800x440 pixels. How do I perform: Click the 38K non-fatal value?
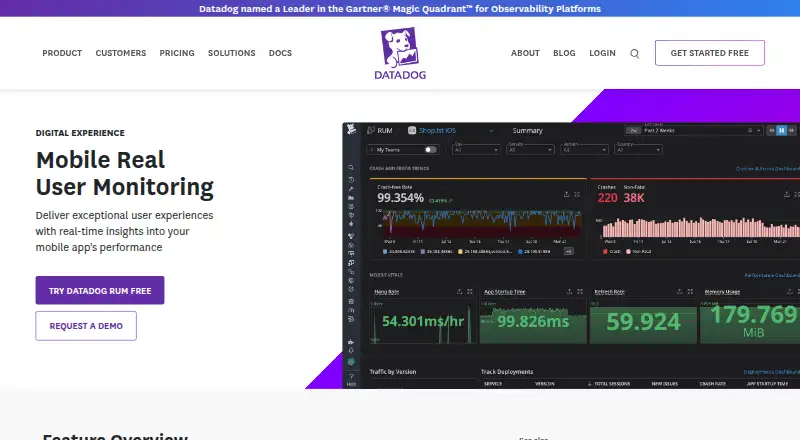pos(634,198)
